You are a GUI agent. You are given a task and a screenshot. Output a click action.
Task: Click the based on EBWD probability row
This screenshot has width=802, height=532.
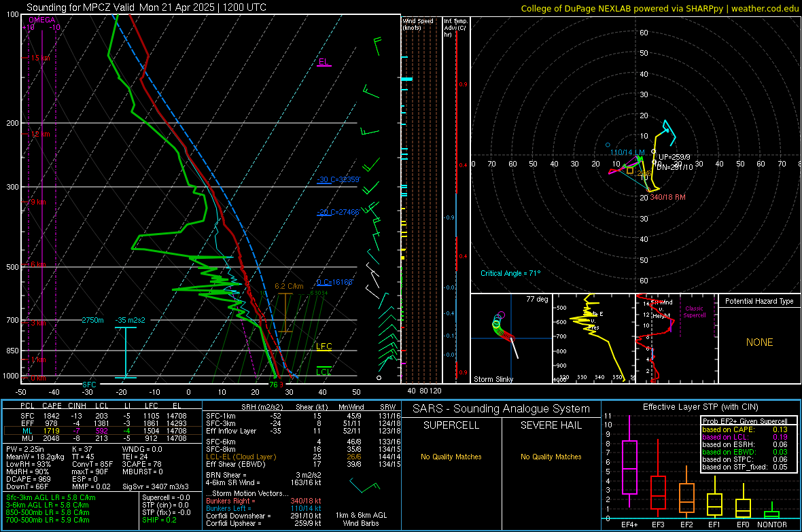pos(745,452)
